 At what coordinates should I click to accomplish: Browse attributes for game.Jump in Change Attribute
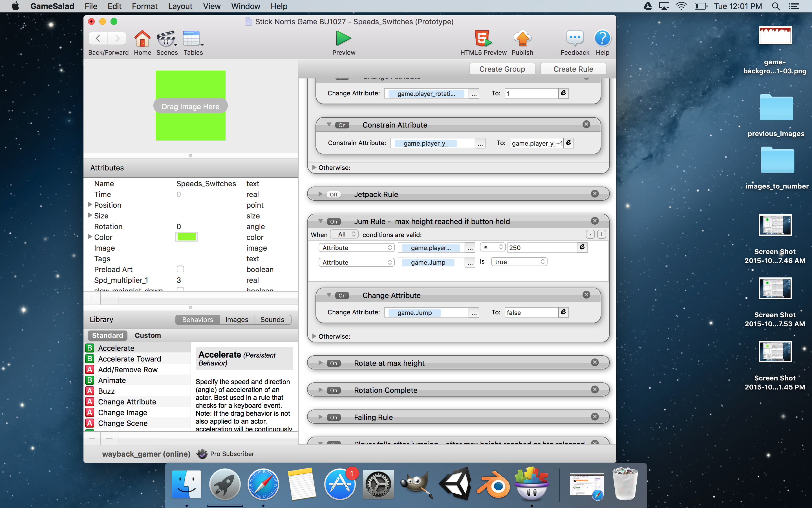[x=474, y=312]
